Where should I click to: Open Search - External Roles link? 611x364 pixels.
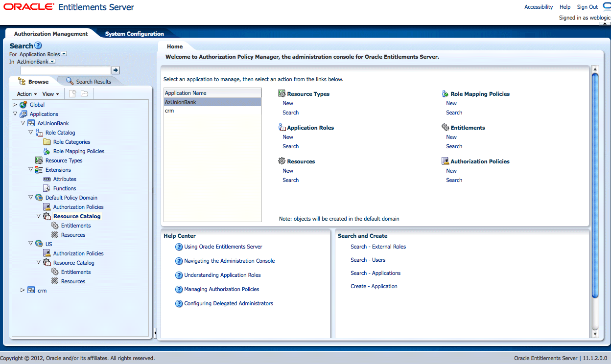click(378, 247)
